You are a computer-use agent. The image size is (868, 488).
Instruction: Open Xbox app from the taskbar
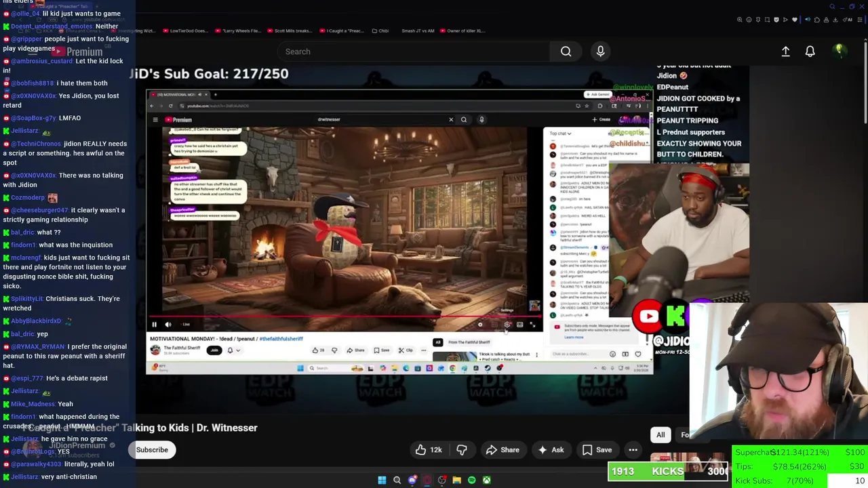(486, 480)
